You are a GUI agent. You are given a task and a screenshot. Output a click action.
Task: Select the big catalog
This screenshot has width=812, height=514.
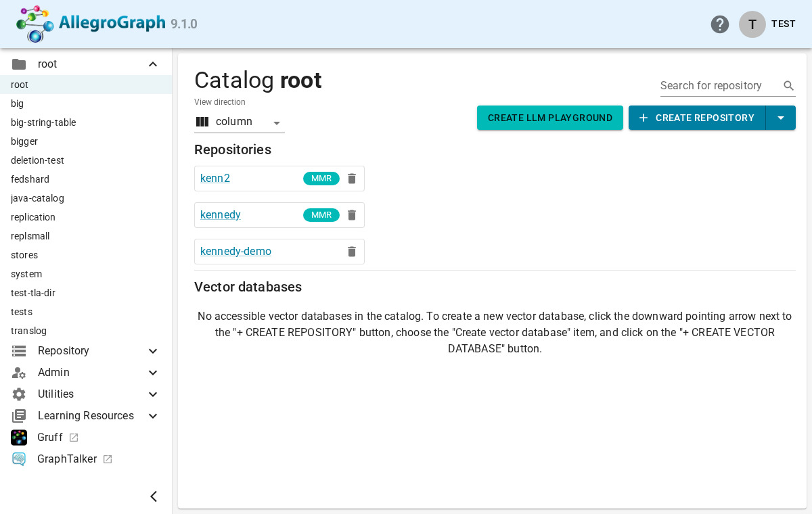(x=86, y=103)
